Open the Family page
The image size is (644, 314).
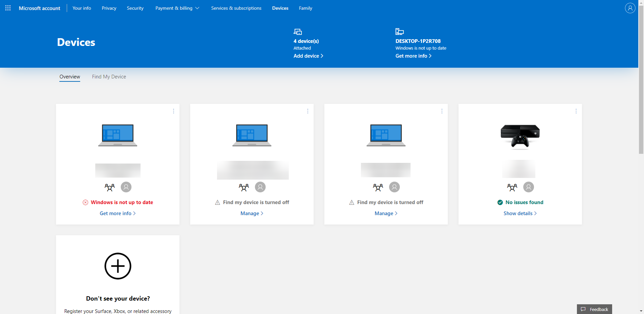pyautogui.click(x=306, y=8)
